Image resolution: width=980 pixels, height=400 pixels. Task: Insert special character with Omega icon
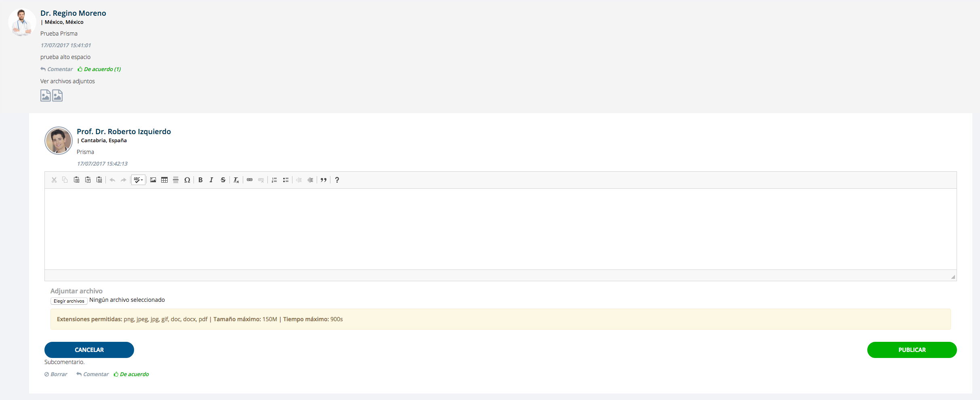pos(187,180)
